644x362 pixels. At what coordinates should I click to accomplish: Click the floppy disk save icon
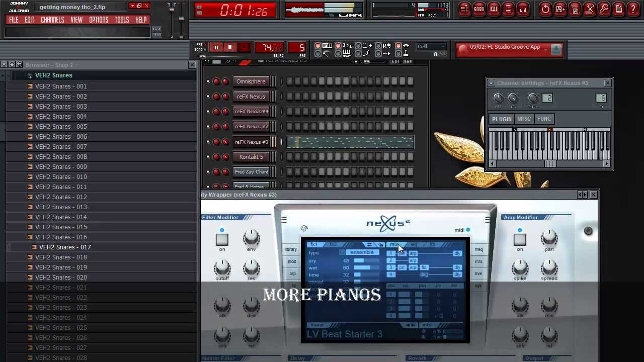coord(575,9)
